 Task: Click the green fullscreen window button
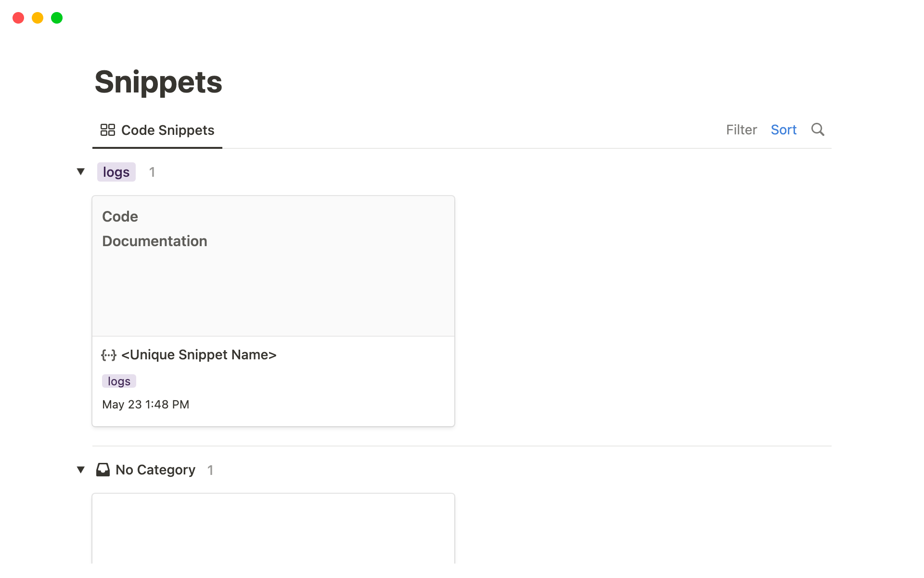(x=57, y=18)
